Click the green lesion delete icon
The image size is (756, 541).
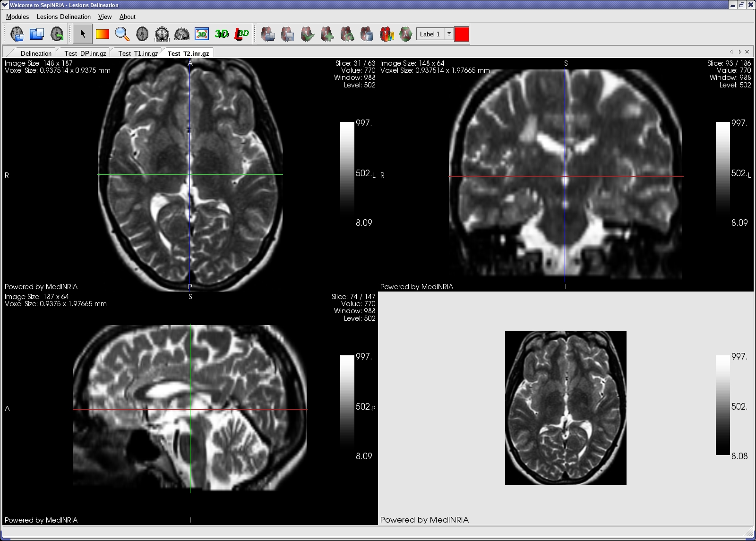coord(406,34)
